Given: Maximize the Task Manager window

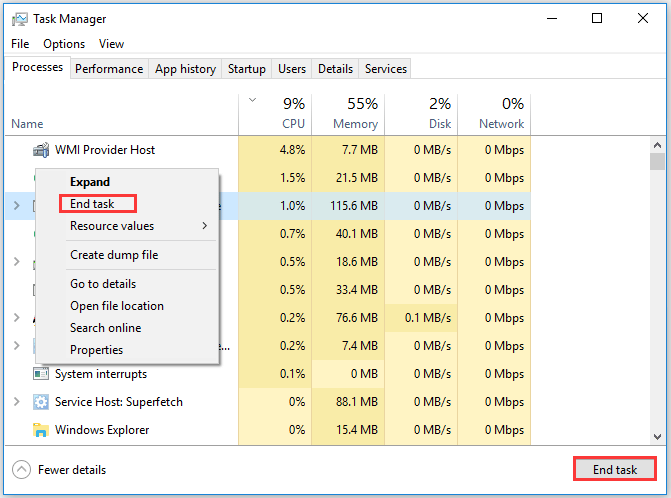Looking at the screenshot, I should [x=597, y=18].
